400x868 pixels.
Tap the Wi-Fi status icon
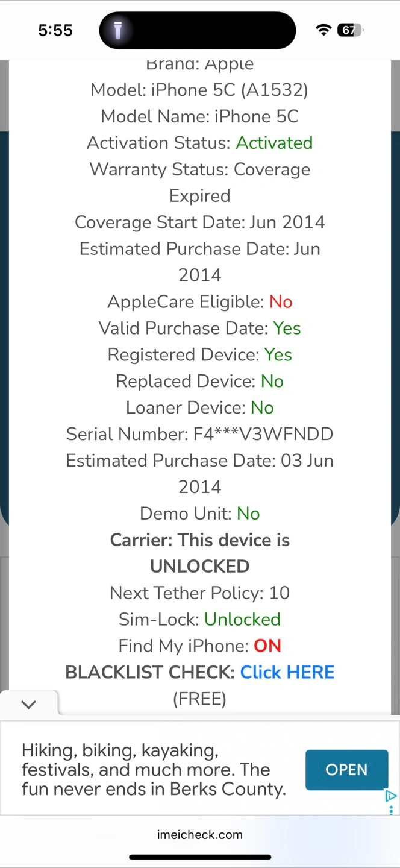pyautogui.click(x=323, y=30)
